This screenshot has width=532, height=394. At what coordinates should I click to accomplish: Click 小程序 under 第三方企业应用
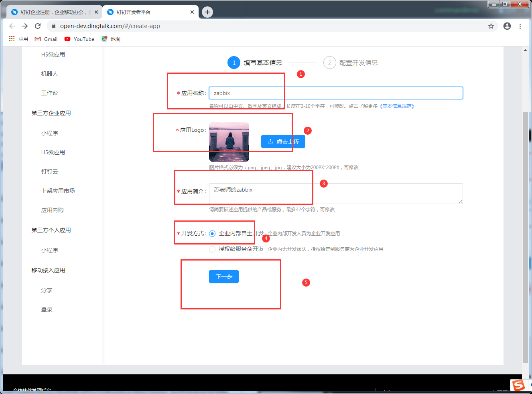click(49, 133)
